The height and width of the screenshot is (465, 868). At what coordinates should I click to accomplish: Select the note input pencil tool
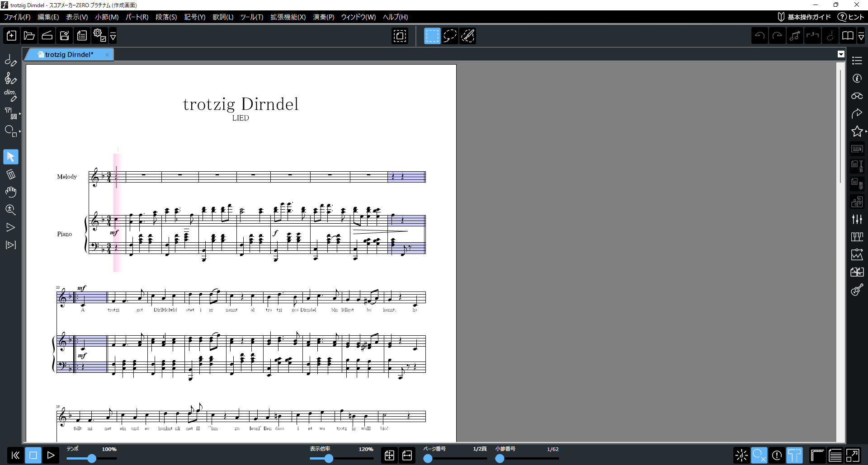10,61
